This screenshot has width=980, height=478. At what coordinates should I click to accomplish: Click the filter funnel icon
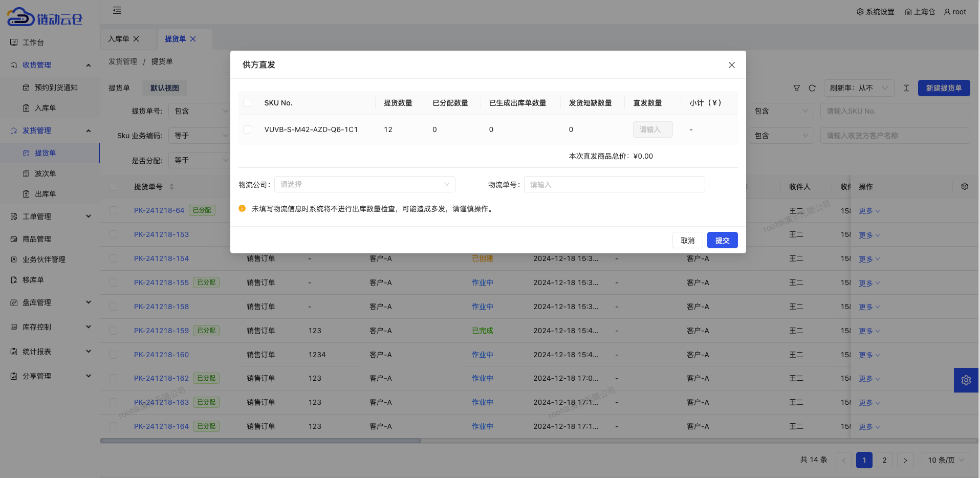click(796, 88)
